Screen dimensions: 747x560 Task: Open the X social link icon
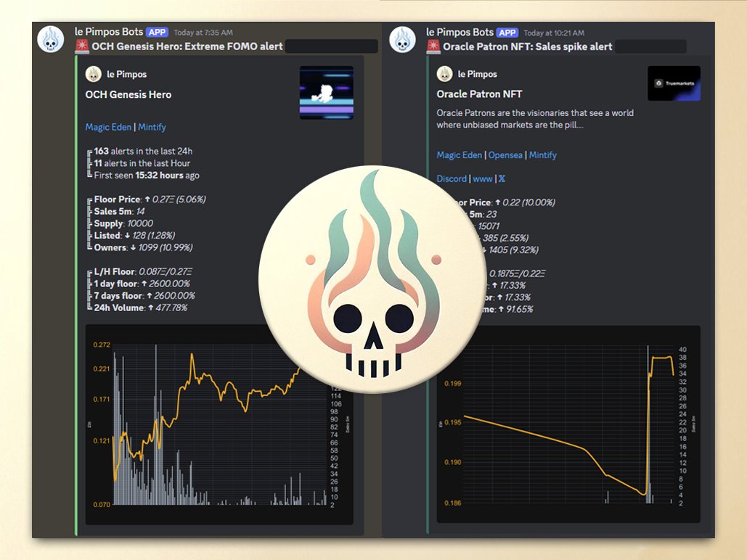[502, 179]
